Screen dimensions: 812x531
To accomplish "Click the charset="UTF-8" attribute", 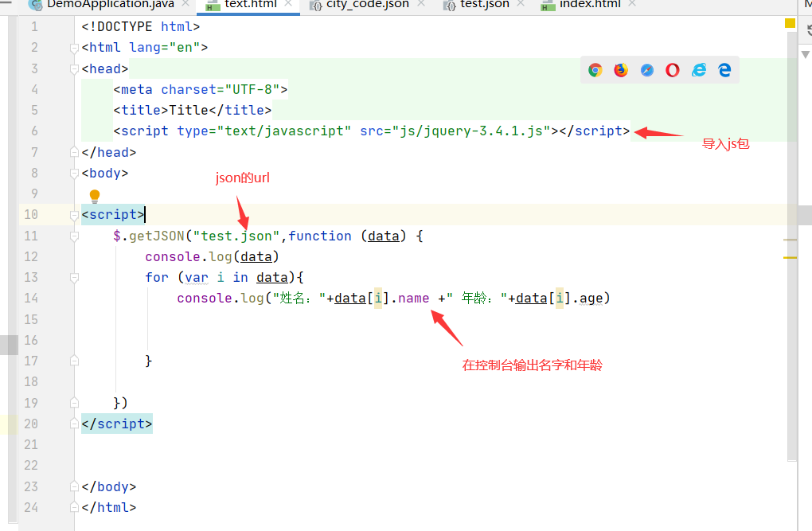I will [x=220, y=90].
